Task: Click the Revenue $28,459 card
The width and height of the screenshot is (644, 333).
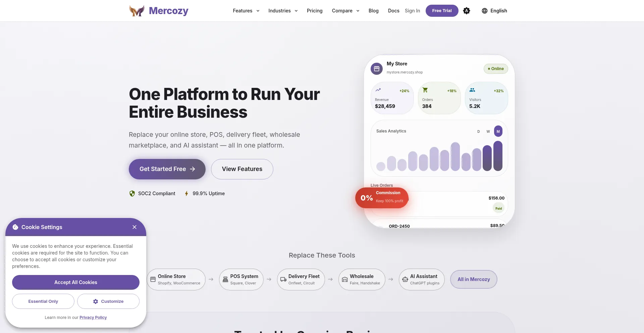Action: [392, 98]
